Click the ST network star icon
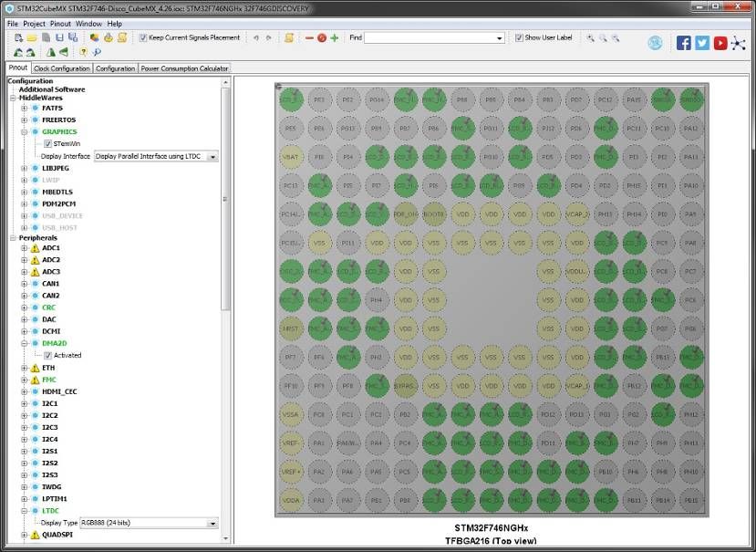The width and height of the screenshot is (756, 552). pyautogui.click(x=738, y=43)
